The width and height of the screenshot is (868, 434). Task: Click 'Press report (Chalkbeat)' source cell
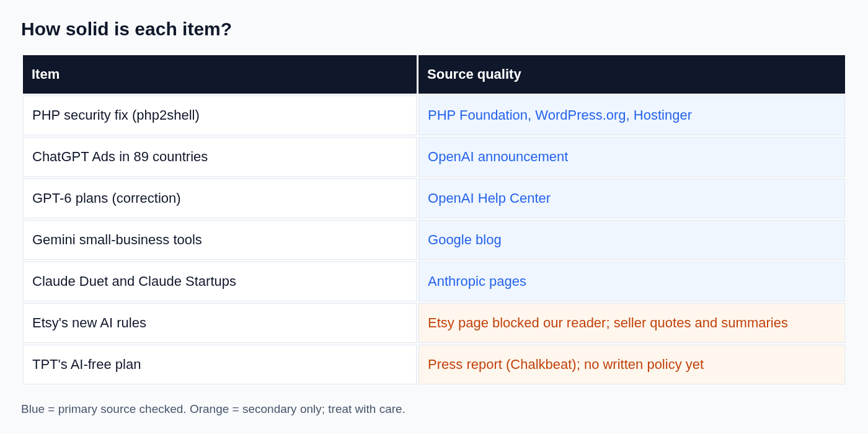click(x=632, y=365)
